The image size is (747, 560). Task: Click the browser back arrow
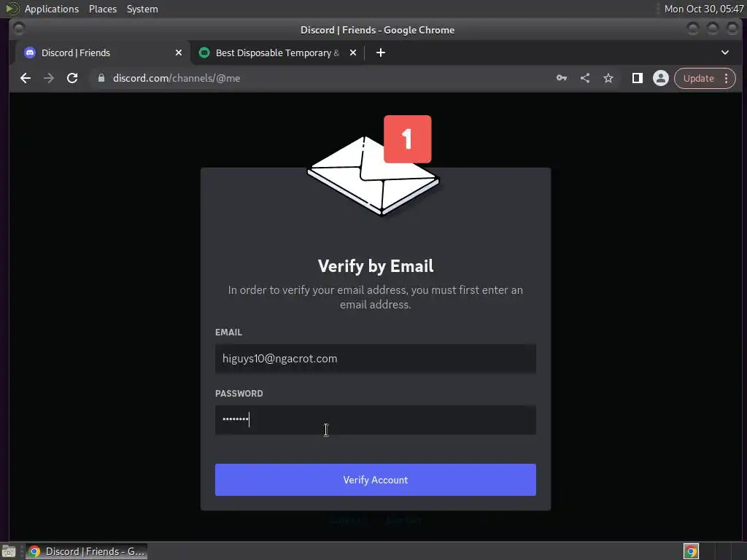[26, 78]
